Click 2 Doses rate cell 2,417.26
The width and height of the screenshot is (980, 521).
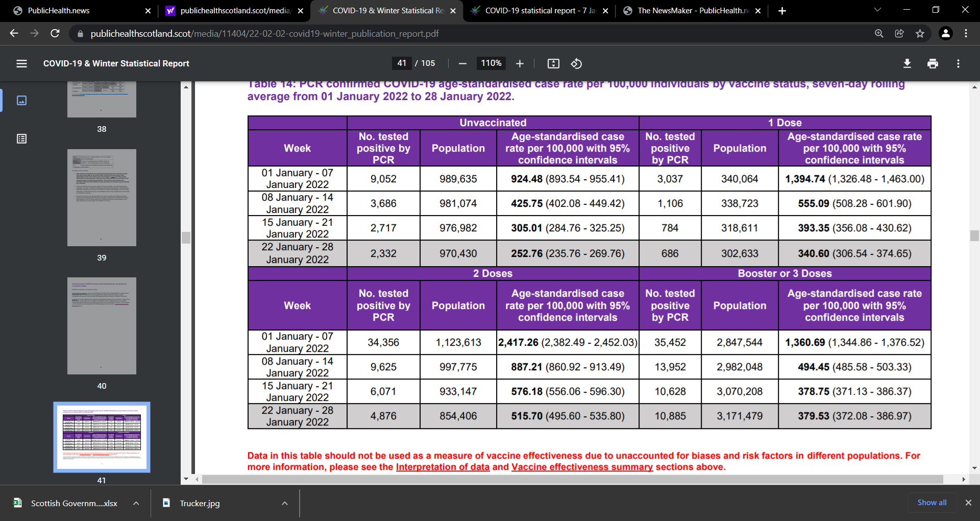pos(568,342)
